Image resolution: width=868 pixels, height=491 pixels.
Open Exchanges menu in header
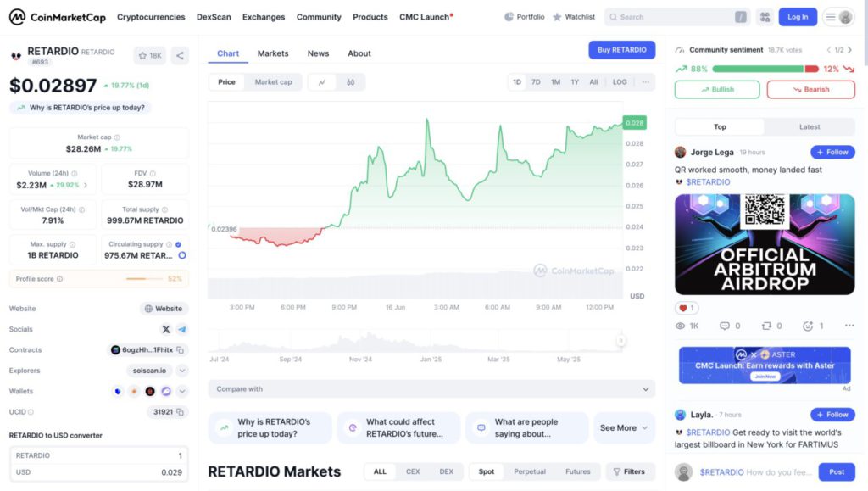click(x=264, y=17)
